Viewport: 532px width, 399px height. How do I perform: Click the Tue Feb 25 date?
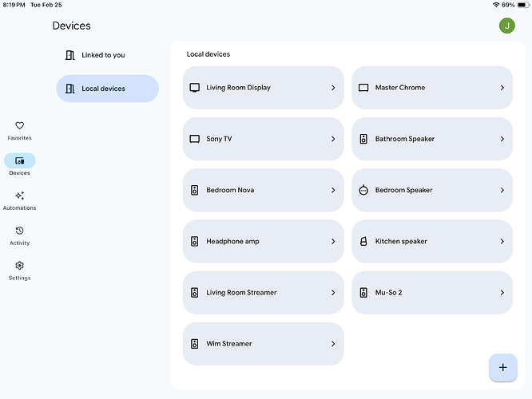tap(46, 5)
